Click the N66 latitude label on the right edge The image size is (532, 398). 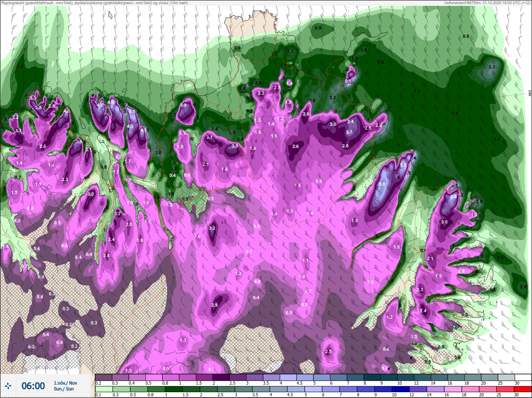click(530, 93)
